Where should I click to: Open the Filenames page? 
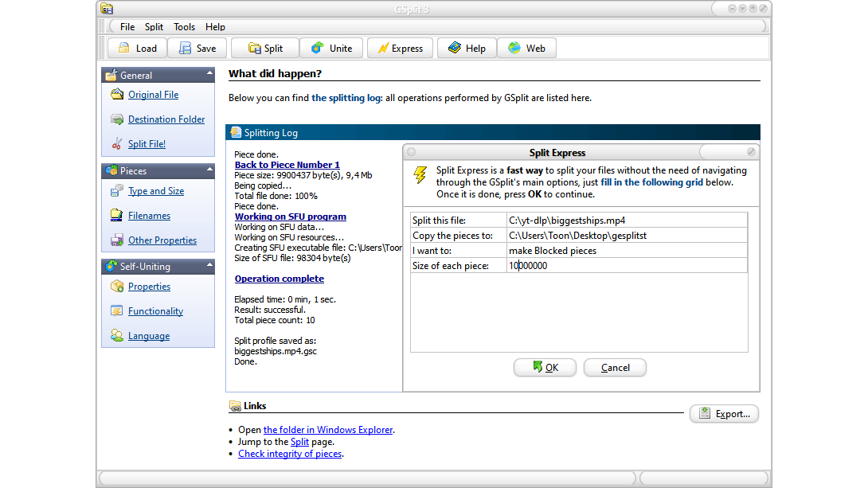[149, 216]
